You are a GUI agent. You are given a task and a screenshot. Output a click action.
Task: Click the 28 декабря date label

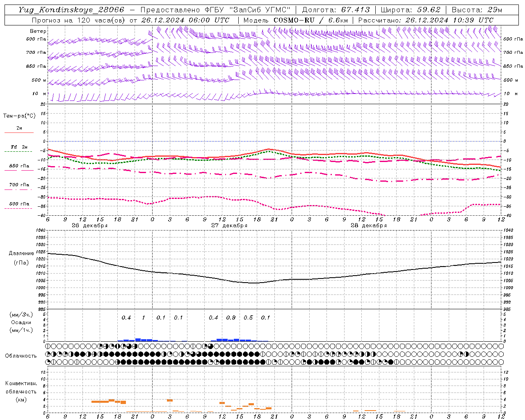pos(368,226)
